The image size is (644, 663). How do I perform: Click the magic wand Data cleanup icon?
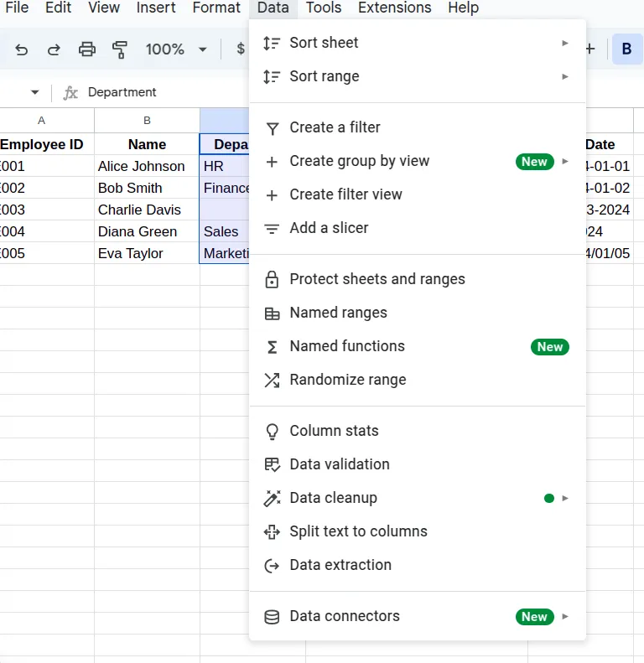[x=272, y=498]
